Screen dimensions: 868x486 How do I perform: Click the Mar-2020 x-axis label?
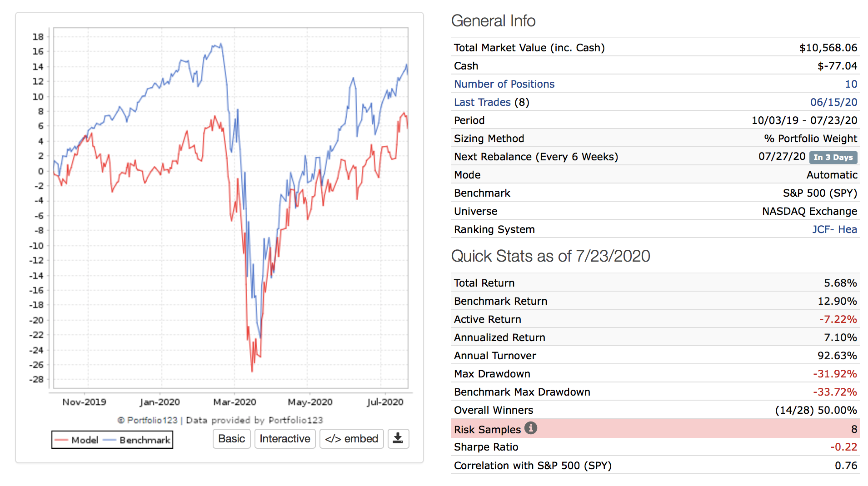click(x=234, y=402)
